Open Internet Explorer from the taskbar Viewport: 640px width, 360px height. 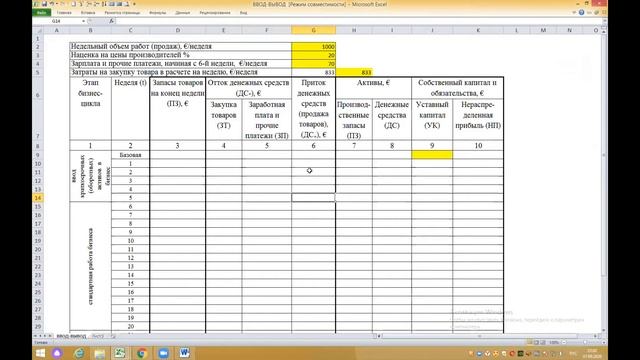tap(78, 353)
